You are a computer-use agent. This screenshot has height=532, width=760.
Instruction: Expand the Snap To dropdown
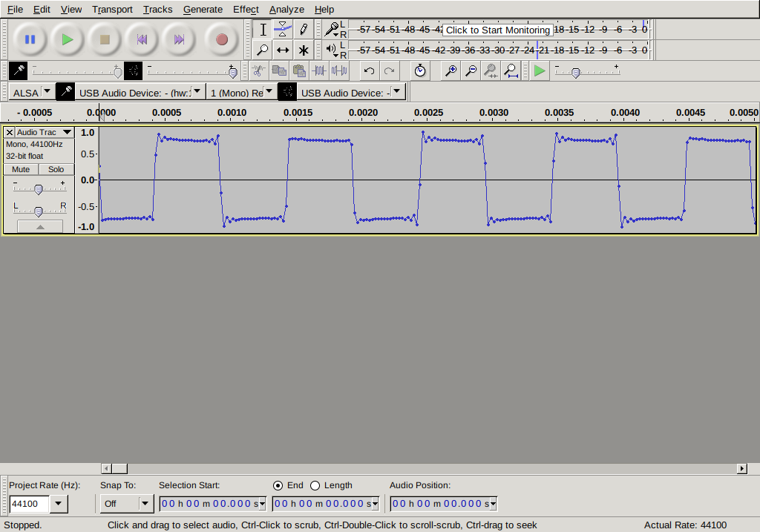pos(145,504)
